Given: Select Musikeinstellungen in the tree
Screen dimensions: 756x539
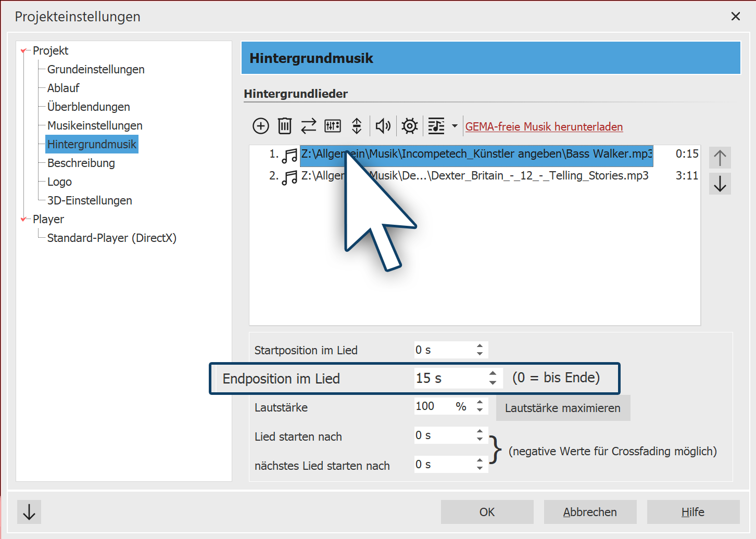Looking at the screenshot, I should (95, 125).
